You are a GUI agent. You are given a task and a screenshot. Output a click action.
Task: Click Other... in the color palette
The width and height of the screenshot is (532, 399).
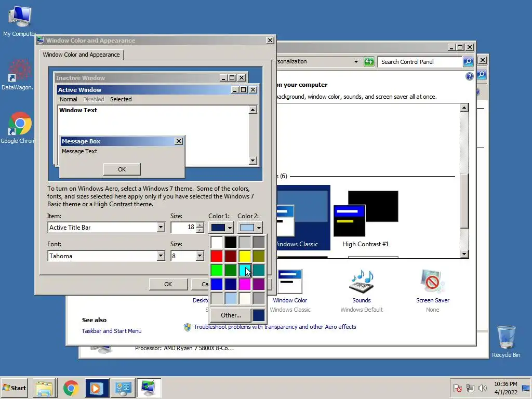pyautogui.click(x=231, y=315)
